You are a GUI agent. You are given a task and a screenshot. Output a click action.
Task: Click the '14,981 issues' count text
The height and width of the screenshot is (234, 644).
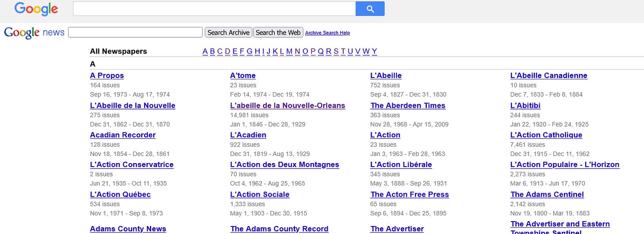(249, 115)
